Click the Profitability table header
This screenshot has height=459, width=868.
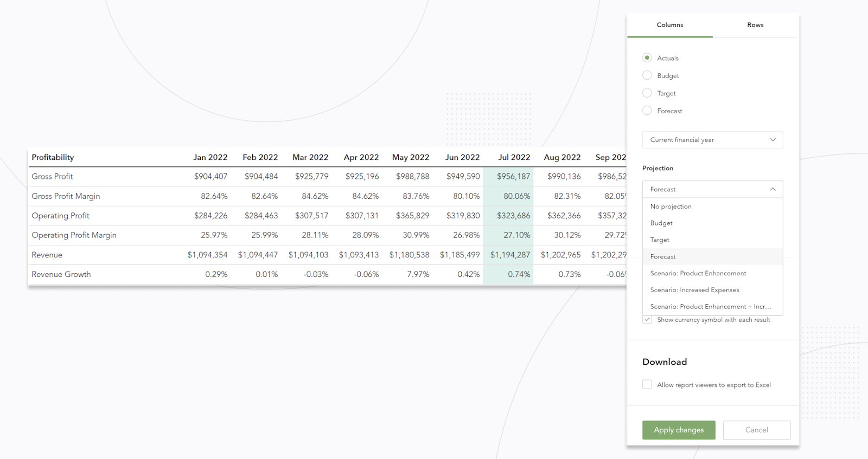point(53,157)
